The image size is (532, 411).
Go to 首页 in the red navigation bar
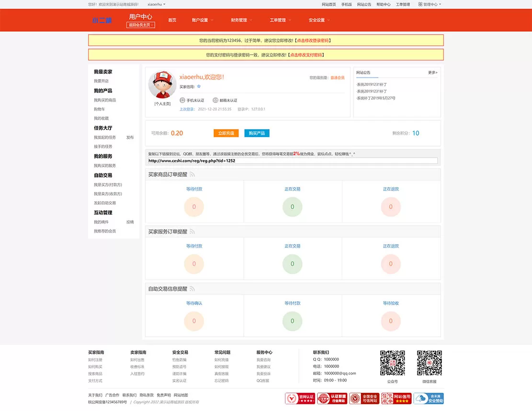172,20
